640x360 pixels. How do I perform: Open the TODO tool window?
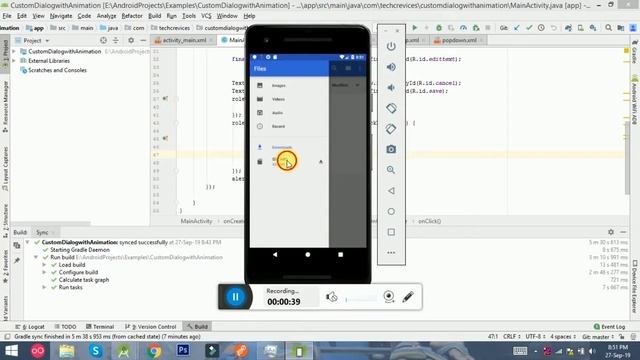(x=65, y=327)
